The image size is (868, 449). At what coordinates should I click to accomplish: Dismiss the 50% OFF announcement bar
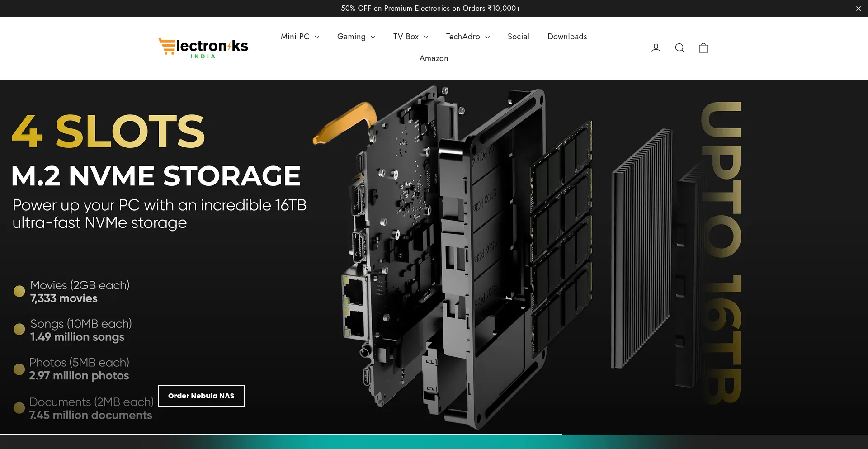pos(858,9)
